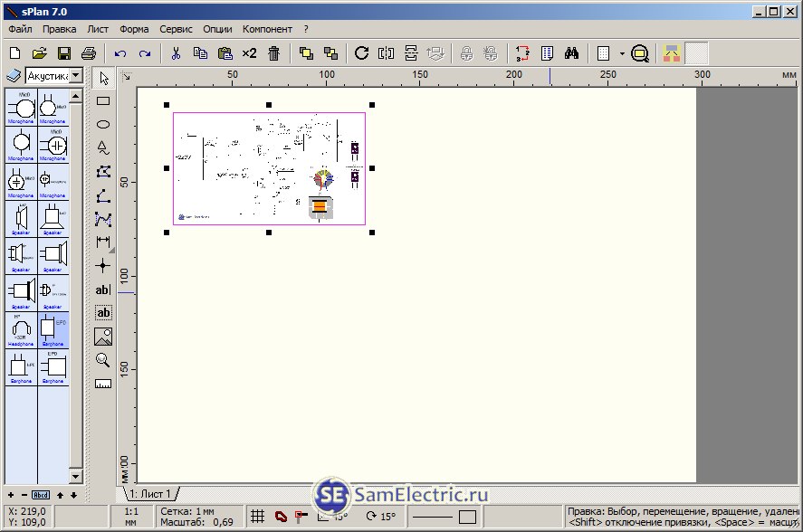Screen dimensions: 803x532
Task: Add a component with the plus button
Action: point(11,495)
